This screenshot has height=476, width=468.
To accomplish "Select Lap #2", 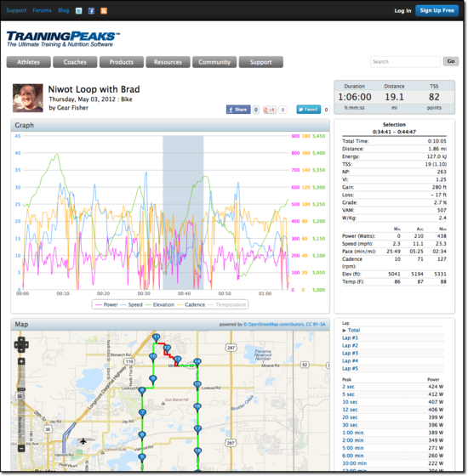I will point(350,345).
